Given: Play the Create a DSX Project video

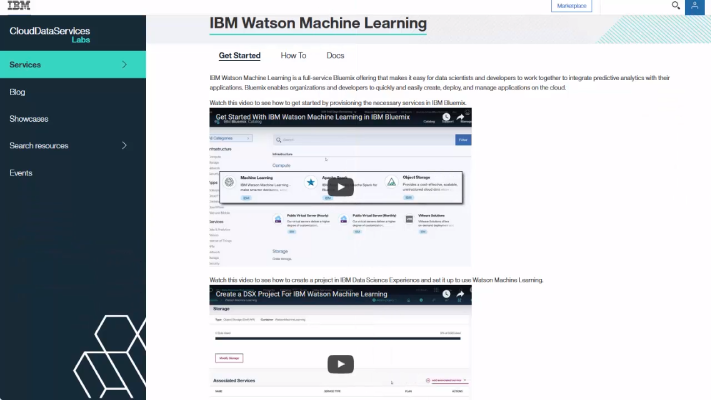Looking at the screenshot, I should click(341, 364).
